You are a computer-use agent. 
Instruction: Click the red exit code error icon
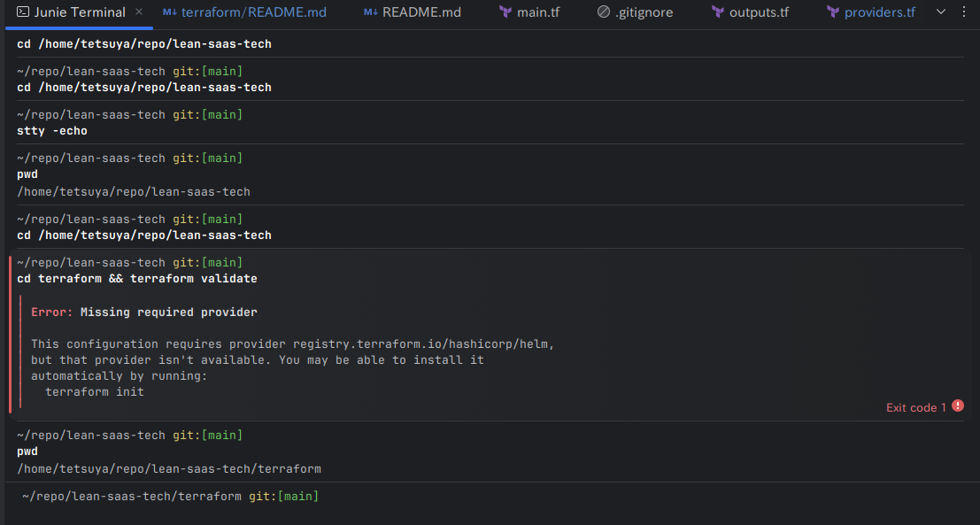point(958,406)
